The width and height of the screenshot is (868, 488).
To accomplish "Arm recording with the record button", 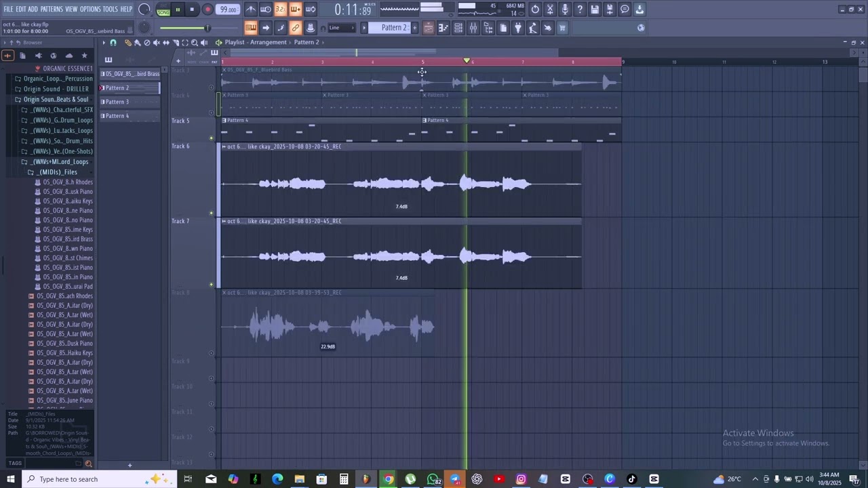I will click(x=208, y=9).
